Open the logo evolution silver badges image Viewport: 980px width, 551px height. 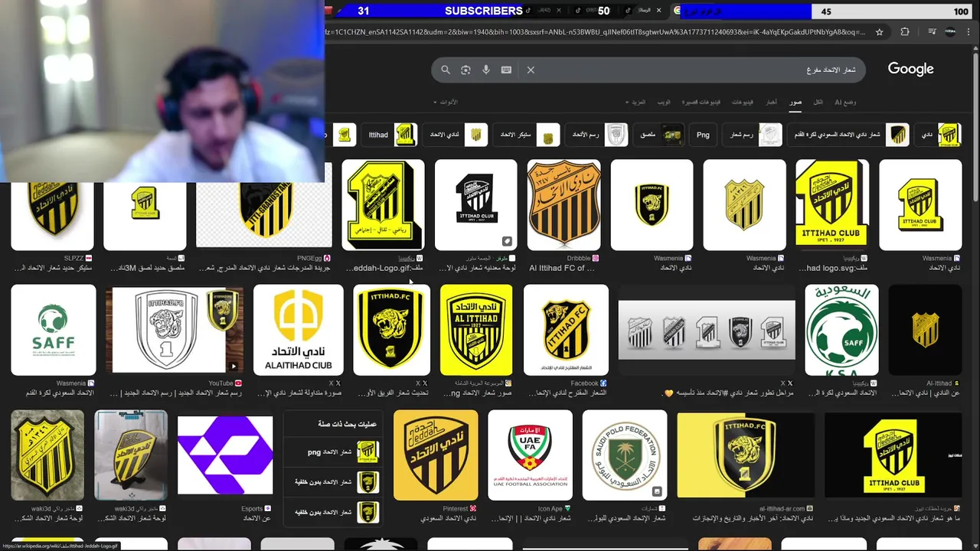click(707, 330)
